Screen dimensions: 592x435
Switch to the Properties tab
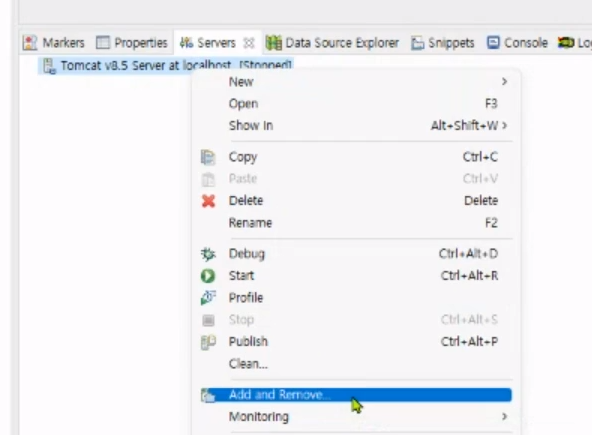click(x=132, y=43)
